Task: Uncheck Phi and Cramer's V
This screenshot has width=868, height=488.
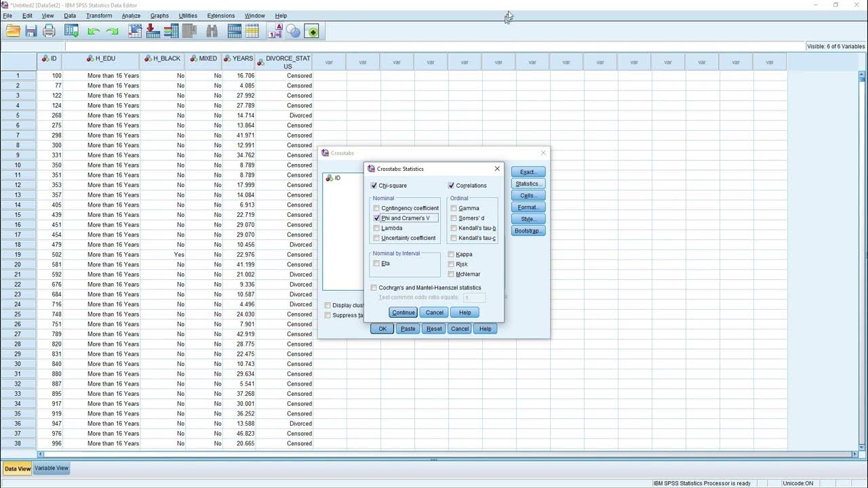Action: 376,218
